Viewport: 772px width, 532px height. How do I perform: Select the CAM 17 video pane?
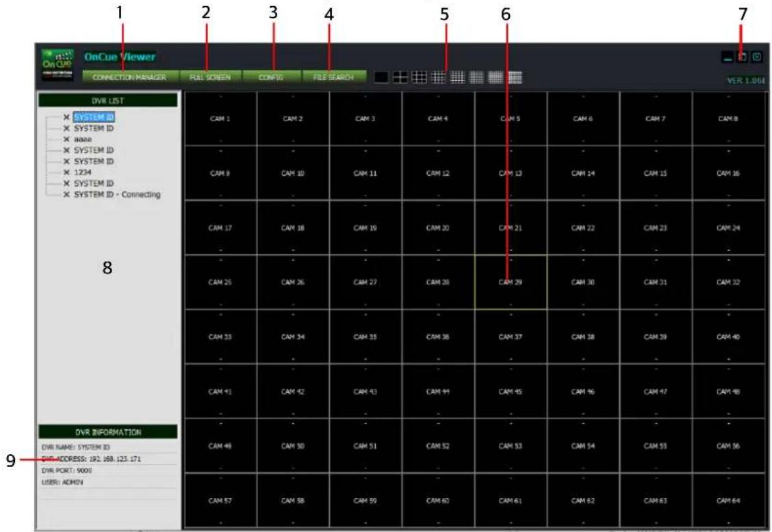point(220,228)
